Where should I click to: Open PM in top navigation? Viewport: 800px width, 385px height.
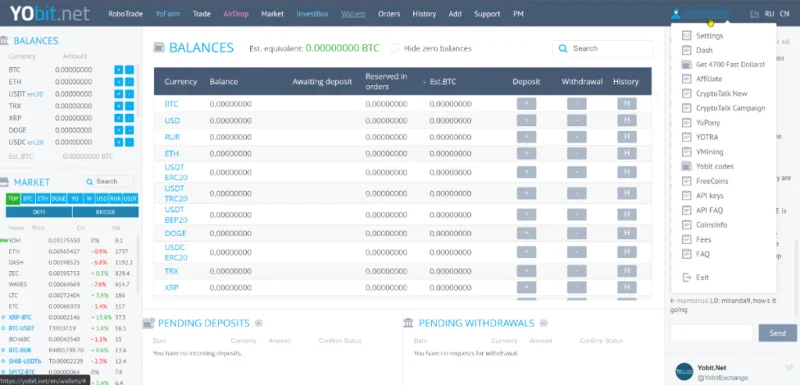(518, 14)
